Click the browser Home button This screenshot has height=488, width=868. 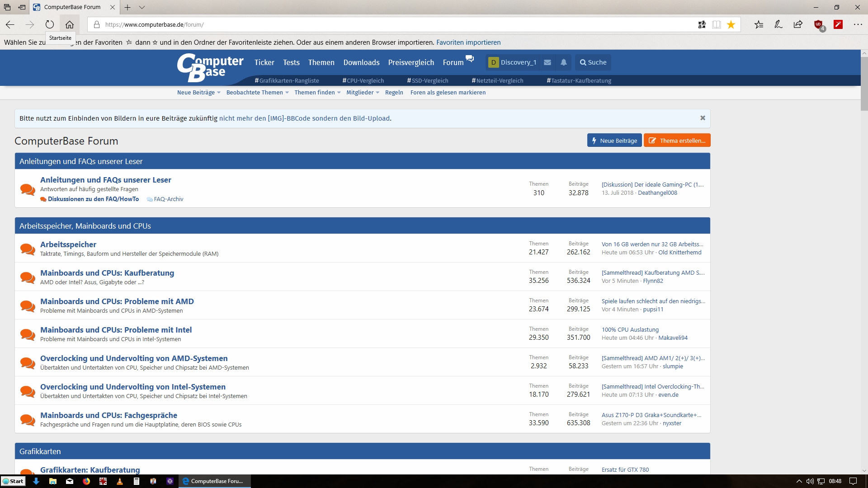click(x=70, y=25)
